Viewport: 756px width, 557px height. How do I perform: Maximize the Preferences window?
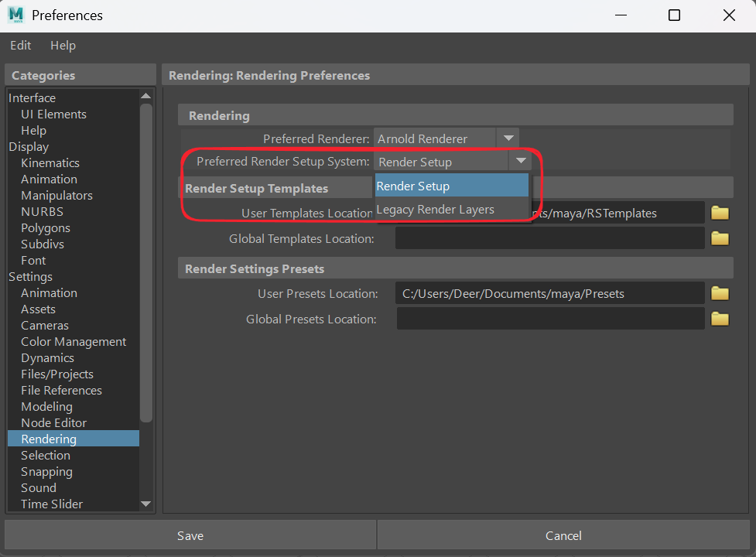(x=674, y=15)
